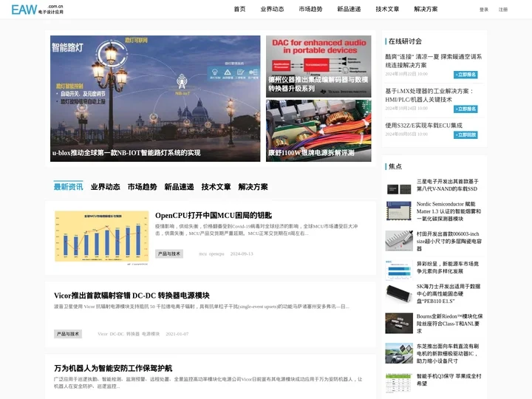Screen dimensions: 532x399
Task: Open the S32Z/E 车载ECU集成 webinar link
Action: pos(424,126)
